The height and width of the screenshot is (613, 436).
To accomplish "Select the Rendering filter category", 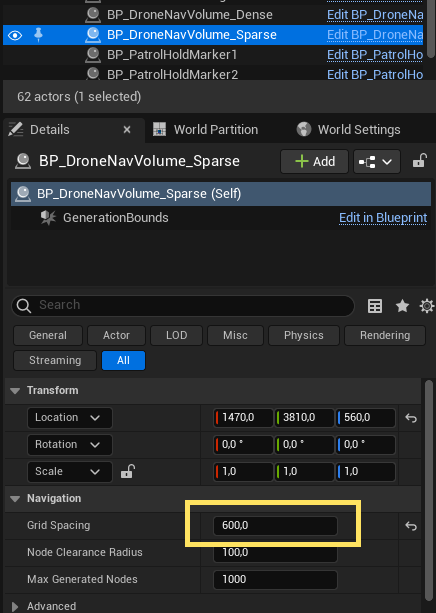I will click(x=385, y=335).
